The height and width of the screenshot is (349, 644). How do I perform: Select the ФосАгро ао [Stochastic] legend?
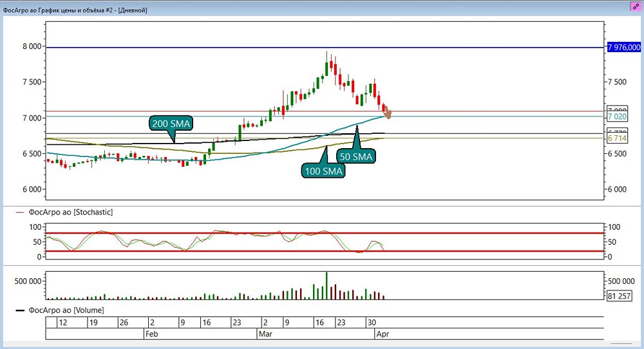coord(64,212)
